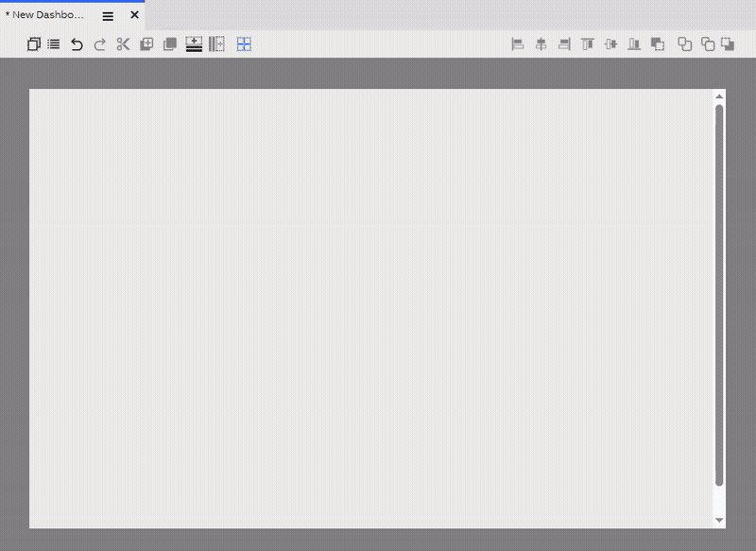Align selected elements left
This screenshot has height=551, width=756.
(x=518, y=43)
